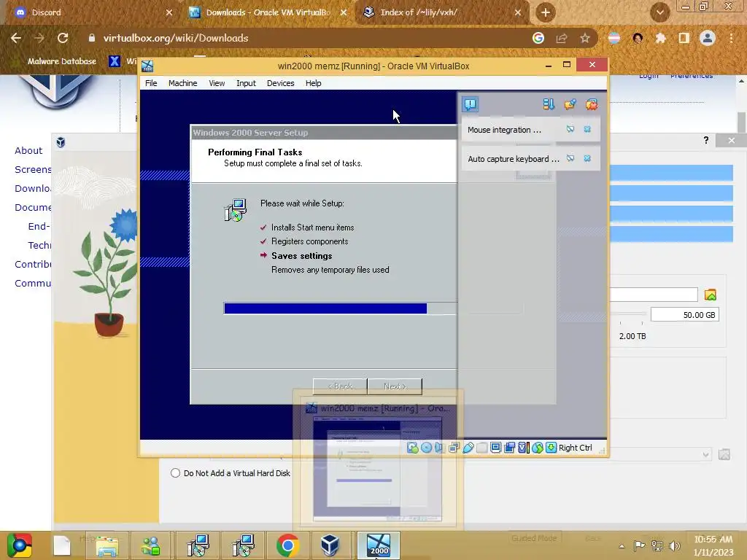Click the shared folders status icon
Viewport: 747px width, 560px height.
(x=481, y=448)
